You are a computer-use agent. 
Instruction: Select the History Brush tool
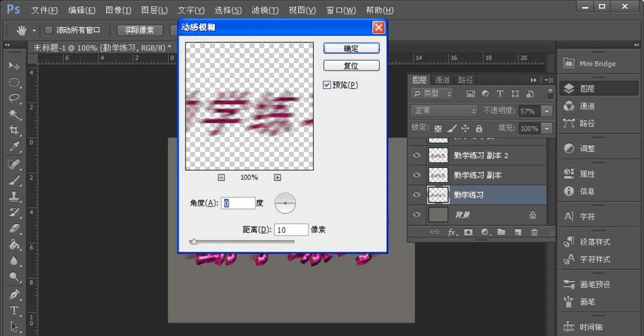click(14, 212)
